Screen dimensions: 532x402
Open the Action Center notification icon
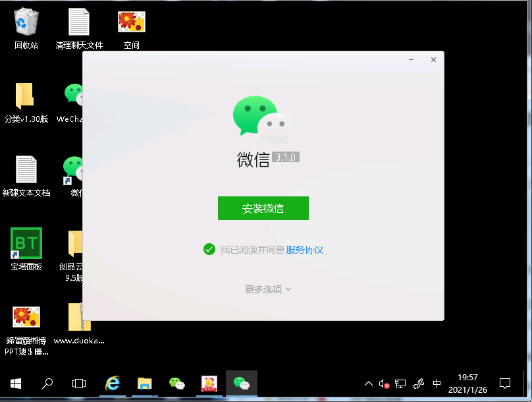click(x=505, y=383)
